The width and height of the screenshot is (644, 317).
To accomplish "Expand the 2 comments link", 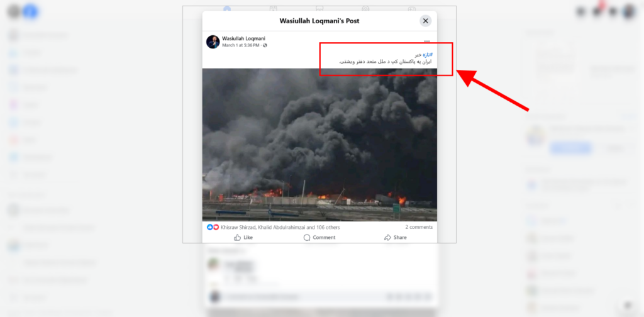I will [419, 227].
